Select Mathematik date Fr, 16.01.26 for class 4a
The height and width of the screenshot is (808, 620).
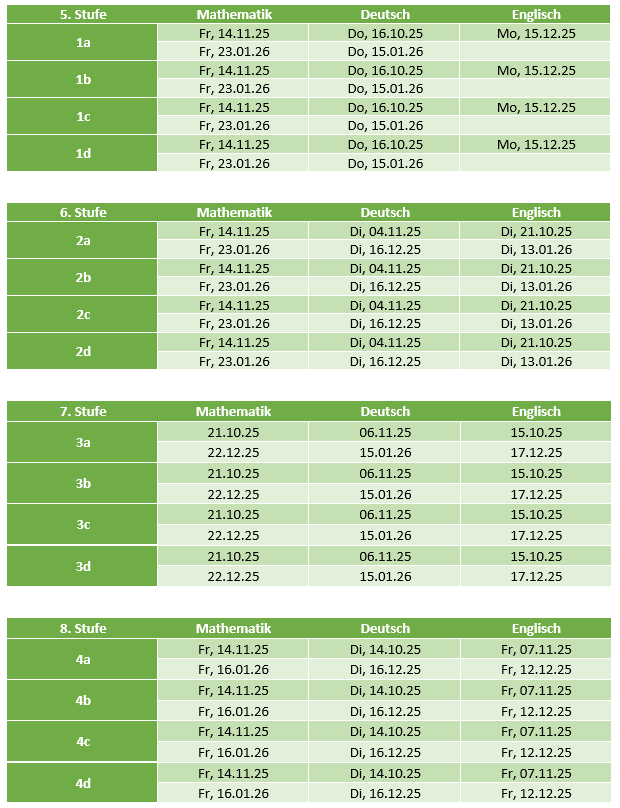[234, 669]
